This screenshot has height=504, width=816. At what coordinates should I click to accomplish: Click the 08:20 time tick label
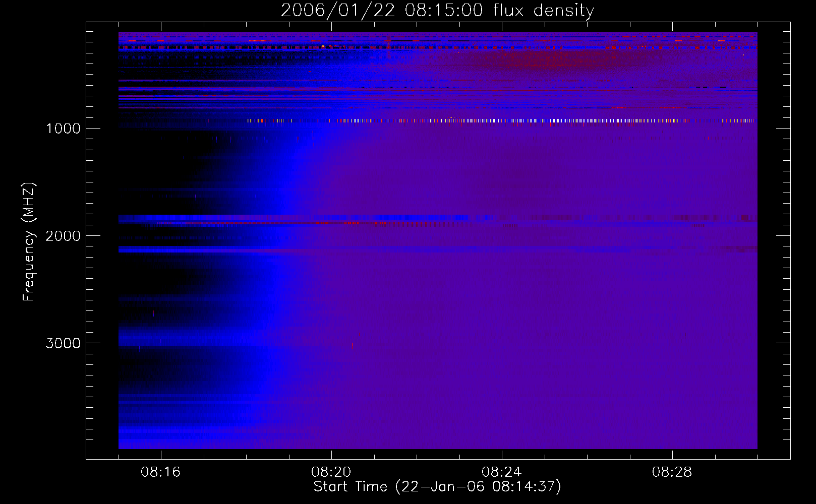(331, 472)
